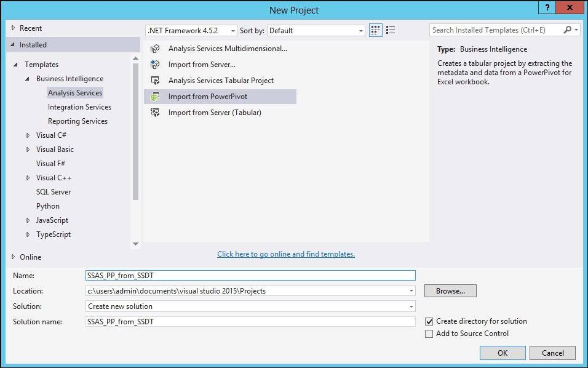The image size is (588, 368).
Task: Expand the JavaScript node
Action: [28, 220]
